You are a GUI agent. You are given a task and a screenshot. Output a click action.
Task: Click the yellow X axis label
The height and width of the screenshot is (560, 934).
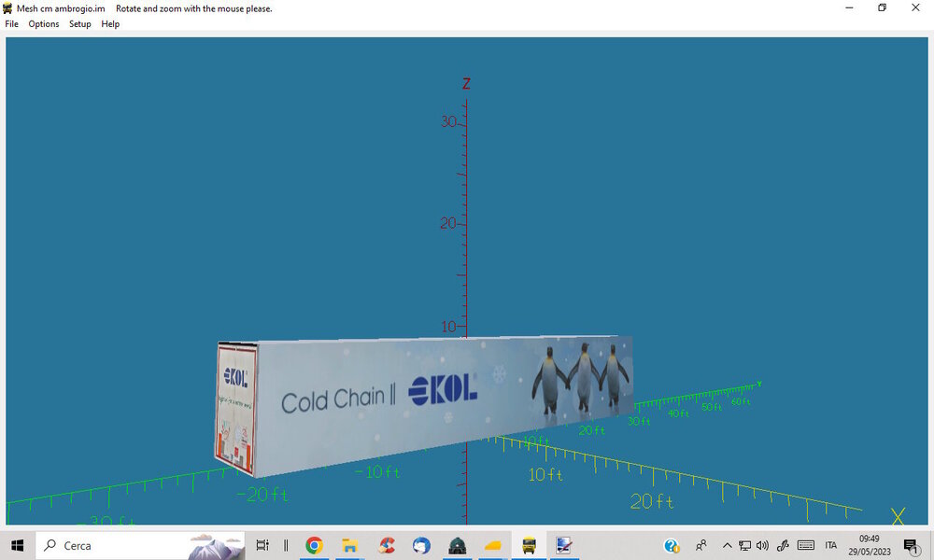[899, 516]
